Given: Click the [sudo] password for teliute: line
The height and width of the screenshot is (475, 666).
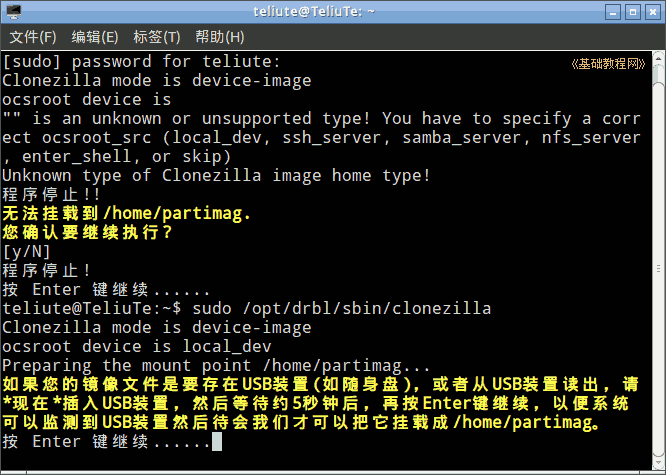Looking at the screenshot, I should point(141,62).
